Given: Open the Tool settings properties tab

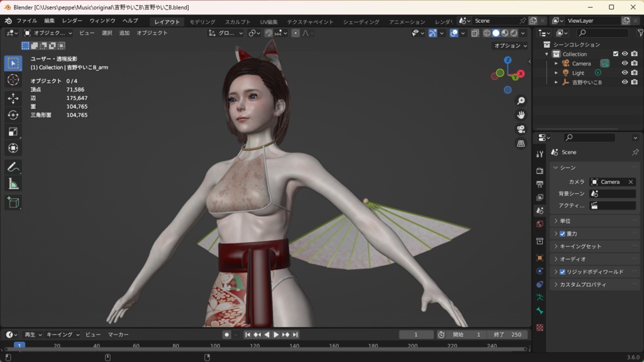Looking at the screenshot, I should pyautogui.click(x=540, y=155).
